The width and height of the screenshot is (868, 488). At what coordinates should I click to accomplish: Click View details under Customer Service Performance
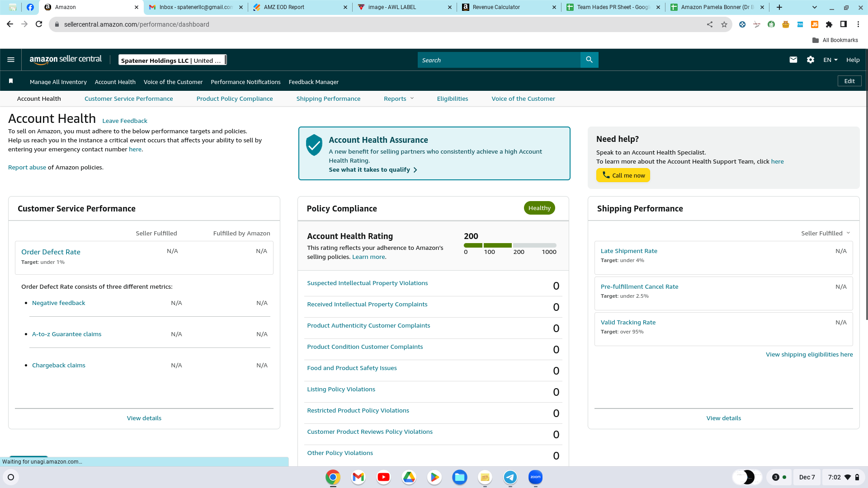tap(144, 418)
